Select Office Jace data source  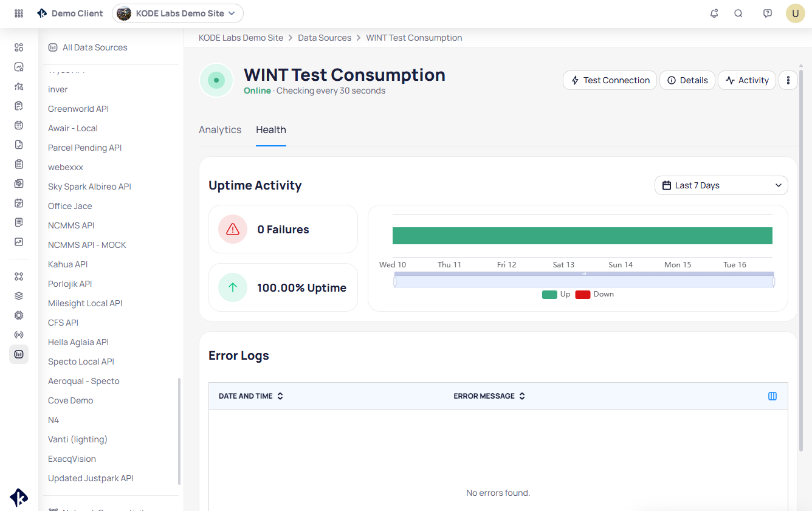pos(70,206)
